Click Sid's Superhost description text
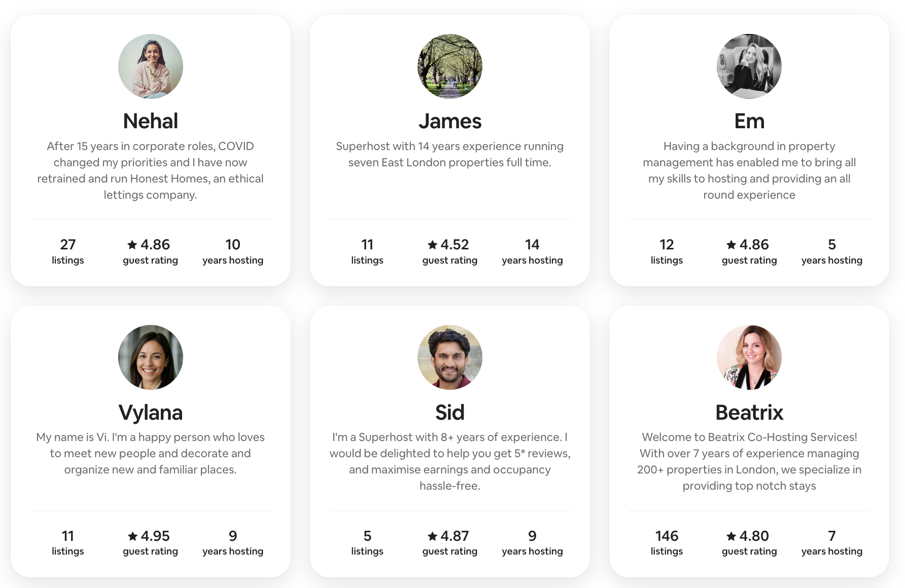 [x=450, y=461]
